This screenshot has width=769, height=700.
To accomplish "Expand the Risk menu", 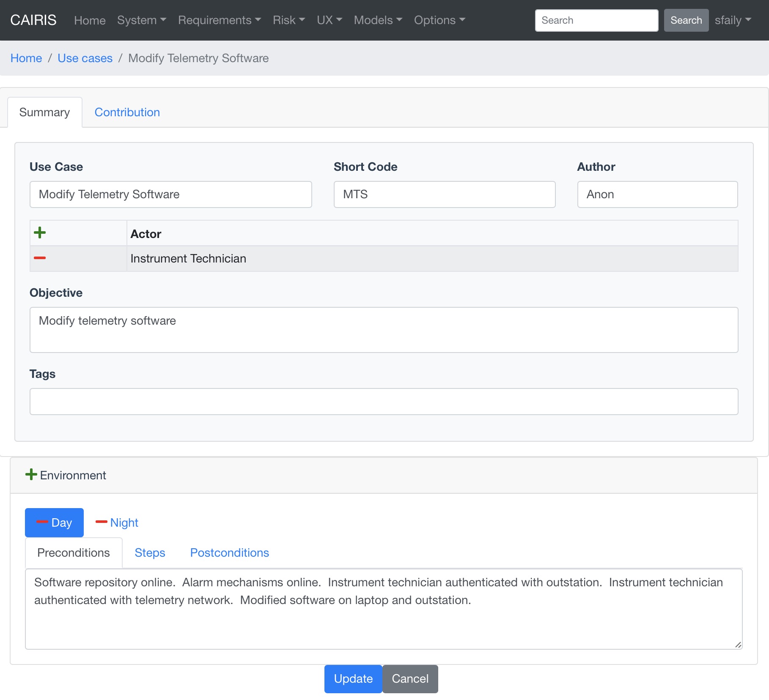I will [289, 20].
